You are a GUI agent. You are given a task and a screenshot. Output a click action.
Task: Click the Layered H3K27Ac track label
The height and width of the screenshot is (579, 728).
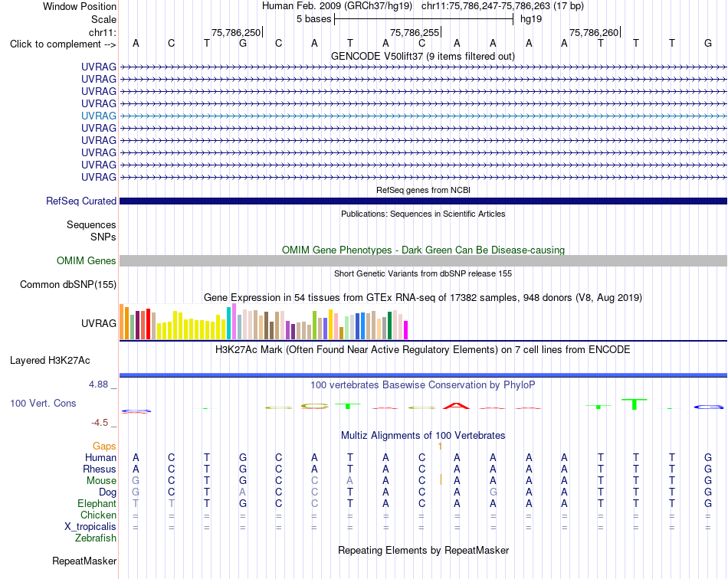click(x=50, y=361)
